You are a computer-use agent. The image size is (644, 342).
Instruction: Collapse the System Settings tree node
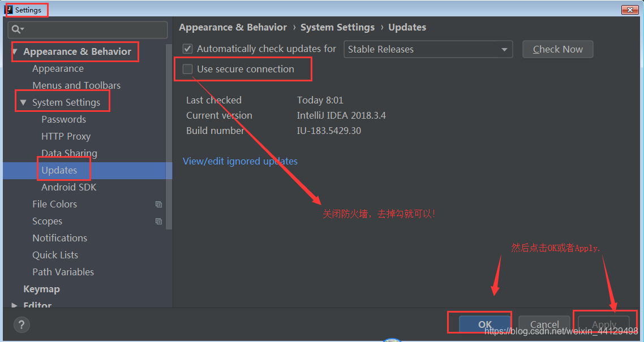click(23, 102)
